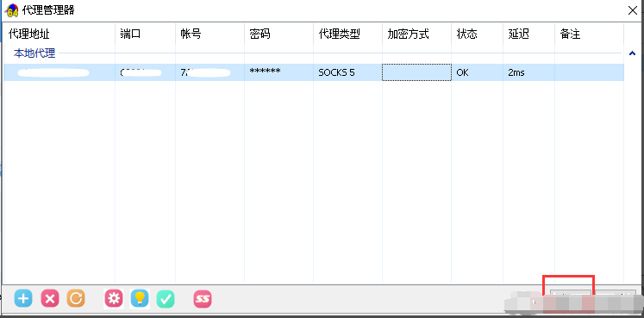This screenshot has height=318, width=644.
Task: Close the 代理管理器 window
Action: [633, 11]
